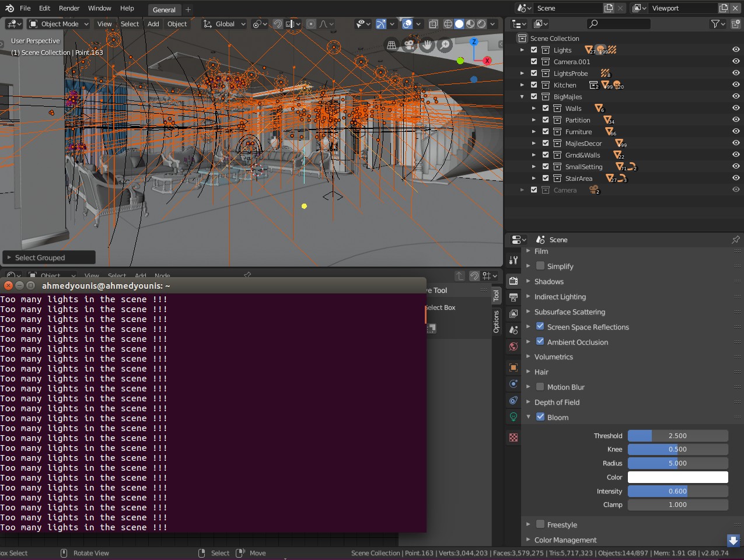The width and height of the screenshot is (744, 560).
Task: Enable Motion Blur checkbox
Action: 540,387
